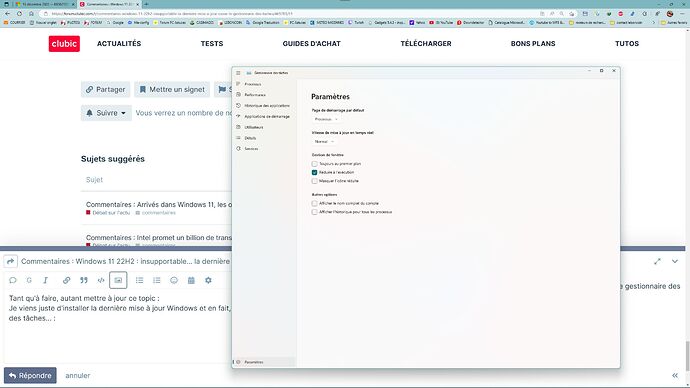Check Afficher le nom complet du compte
Screen dimensions: 690x388
tap(314, 203)
